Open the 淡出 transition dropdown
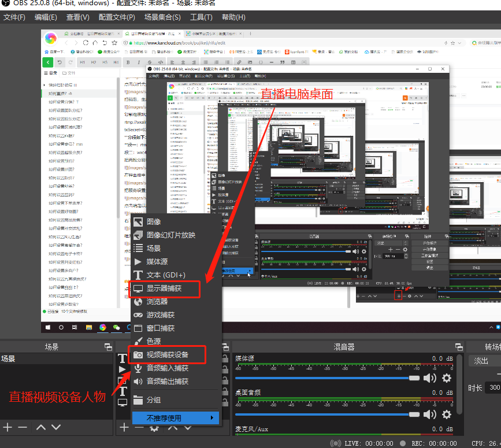 click(485, 361)
